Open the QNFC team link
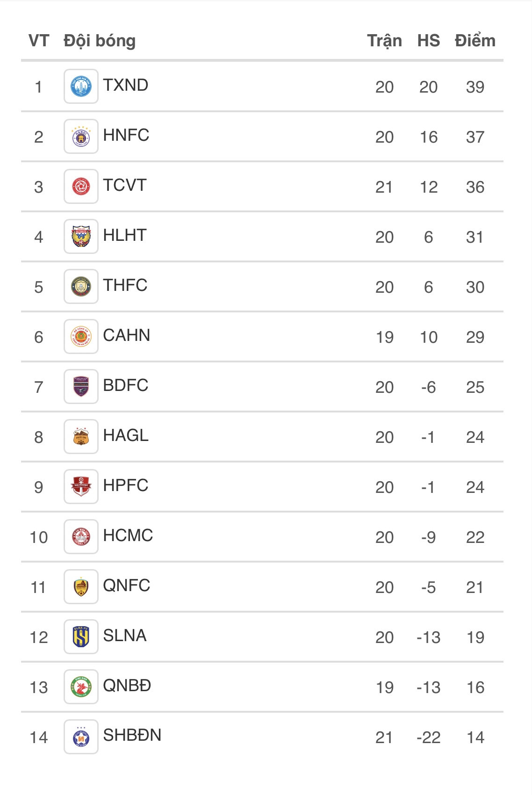 point(127,585)
